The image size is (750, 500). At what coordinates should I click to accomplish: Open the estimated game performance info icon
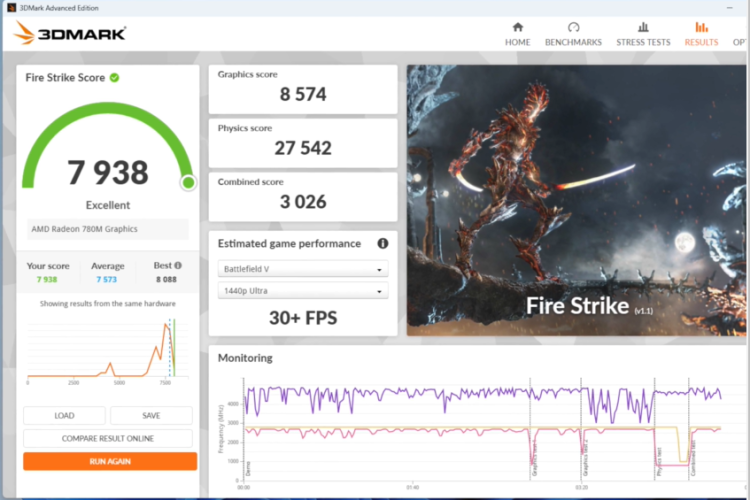click(x=383, y=244)
